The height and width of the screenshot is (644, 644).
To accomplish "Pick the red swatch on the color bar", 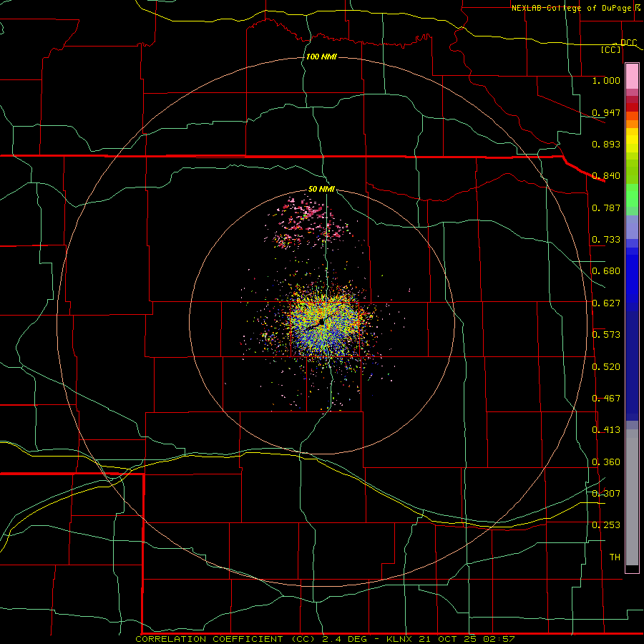I will pyautogui.click(x=632, y=107).
